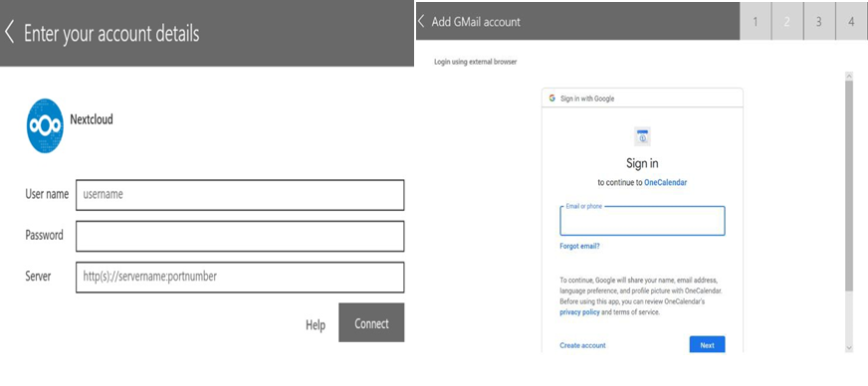The width and height of the screenshot is (868, 386).
Task: Click the 'Sign in with Google' text
Action: point(587,98)
